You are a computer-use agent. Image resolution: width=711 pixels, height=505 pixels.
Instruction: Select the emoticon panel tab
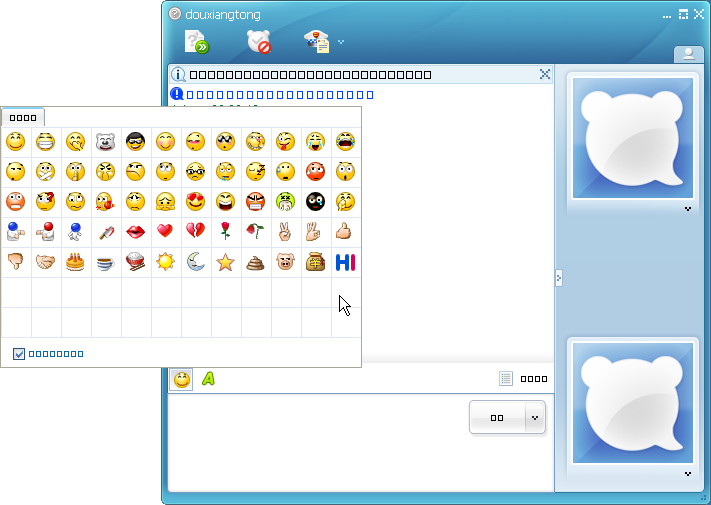(22, 117)
